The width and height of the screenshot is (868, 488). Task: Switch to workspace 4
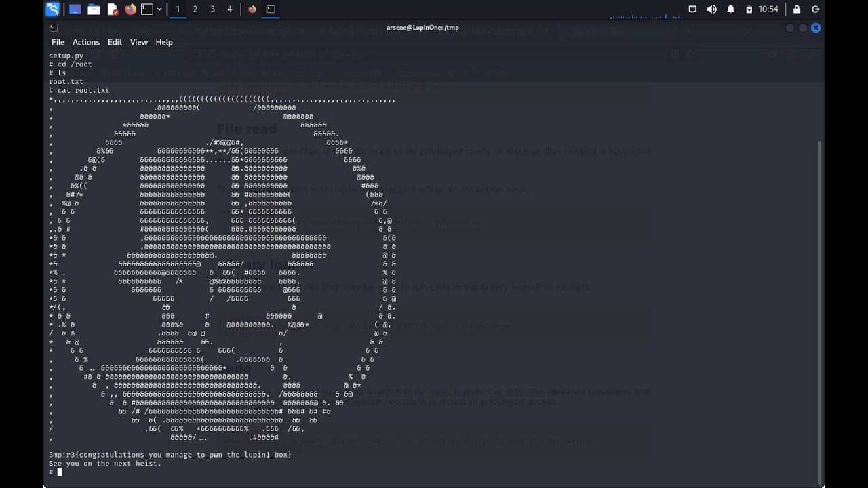229,9
